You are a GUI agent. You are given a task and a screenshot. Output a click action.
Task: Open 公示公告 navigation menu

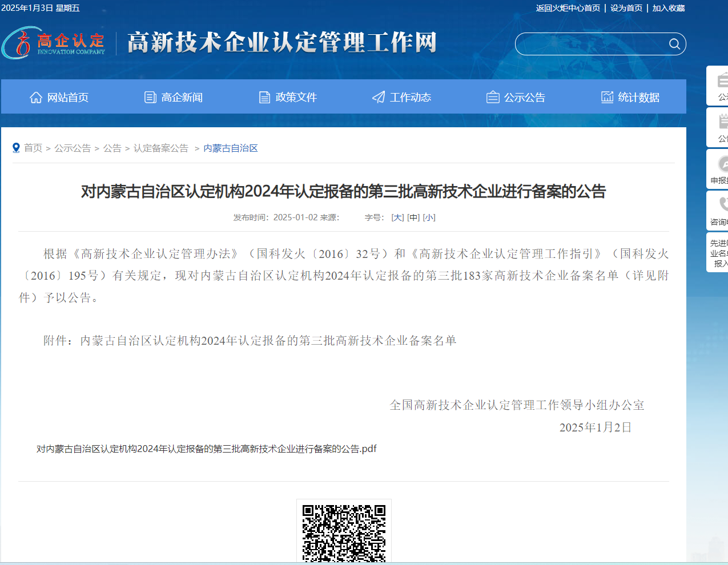[516, 98]
